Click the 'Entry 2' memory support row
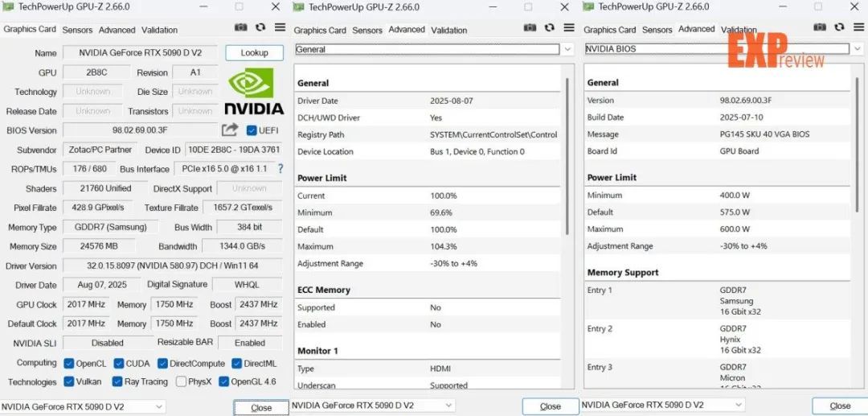This screenshot has width=868, height=416. coord(717,339)
